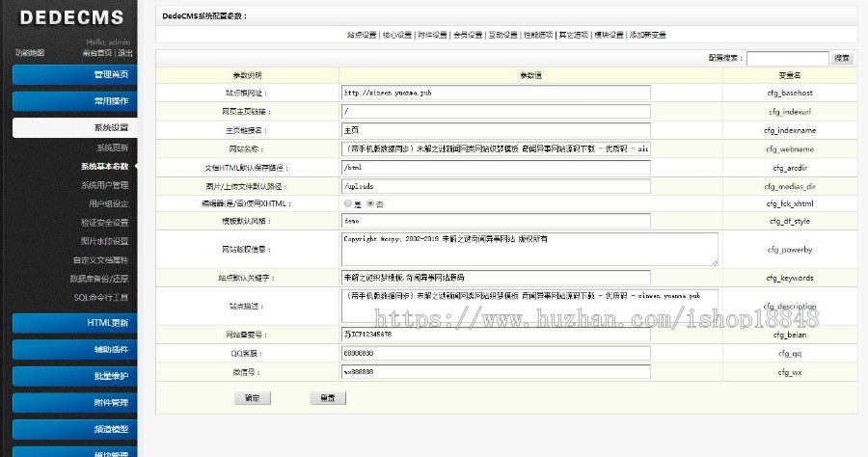
Task: Click the cfg_qq variable name
Action: 790,354
